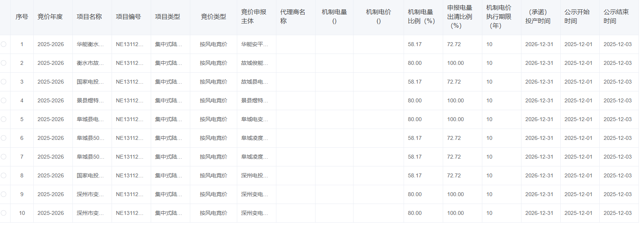Image resolution: width=644 pixels, height=227 pixels.
Task: Click project name 华能衡水… in row 1
Action: click(90, 44)
